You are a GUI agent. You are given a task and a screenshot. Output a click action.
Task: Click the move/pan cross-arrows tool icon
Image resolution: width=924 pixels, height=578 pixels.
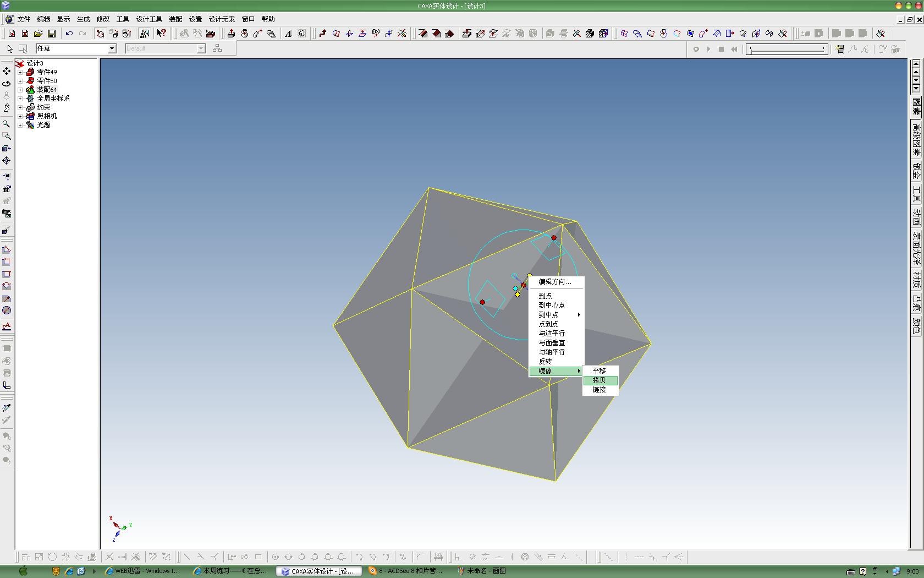(7, 71)
